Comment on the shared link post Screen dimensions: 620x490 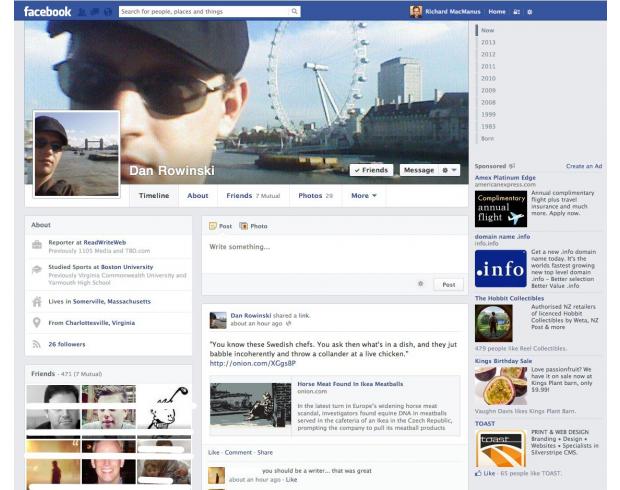[x=238, y=452]
